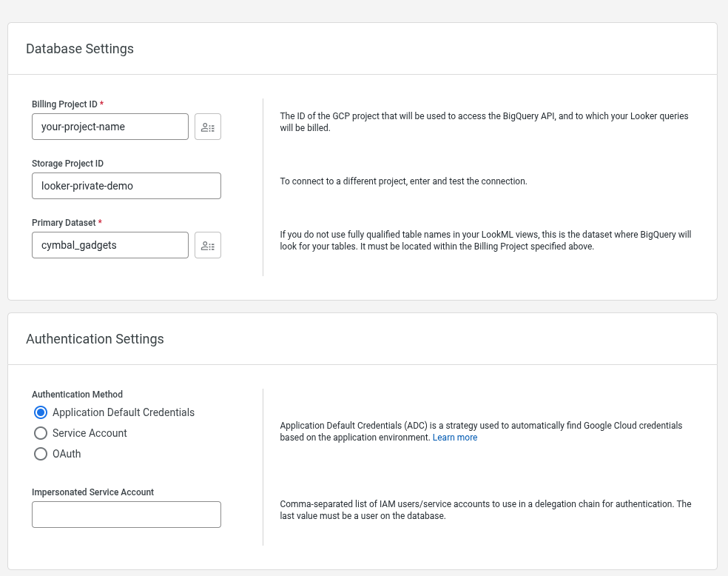Click the Storage Project ID text field

[126, 186]
